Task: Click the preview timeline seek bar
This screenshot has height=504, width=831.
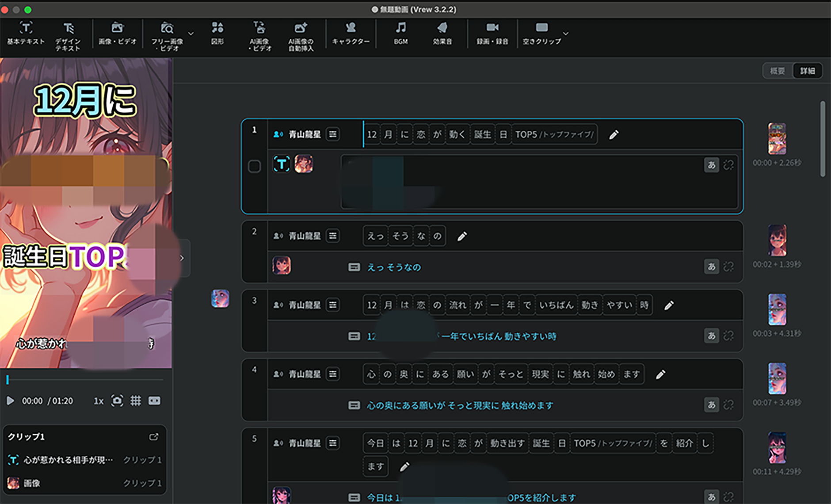Action: pyautogui.click(x=85, y=380)
